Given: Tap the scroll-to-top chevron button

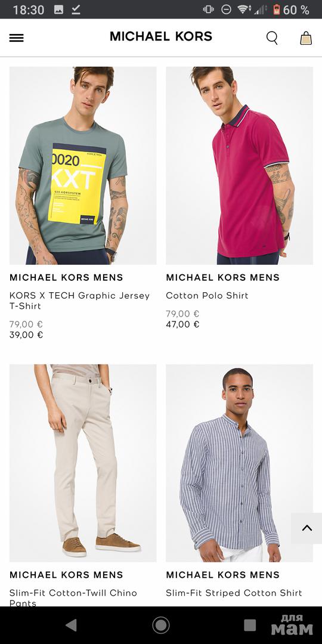Looking at the screenshot, I should click(x=307, y=528).
